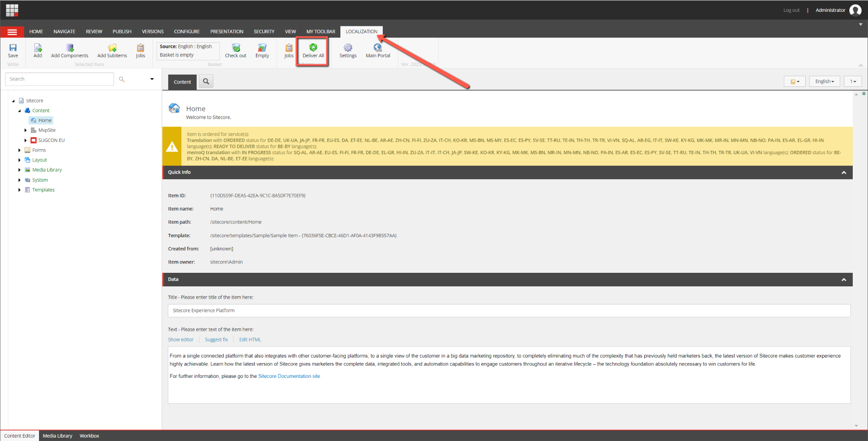Expand the System tree node

pyautogui.click(x=19, y=180)
